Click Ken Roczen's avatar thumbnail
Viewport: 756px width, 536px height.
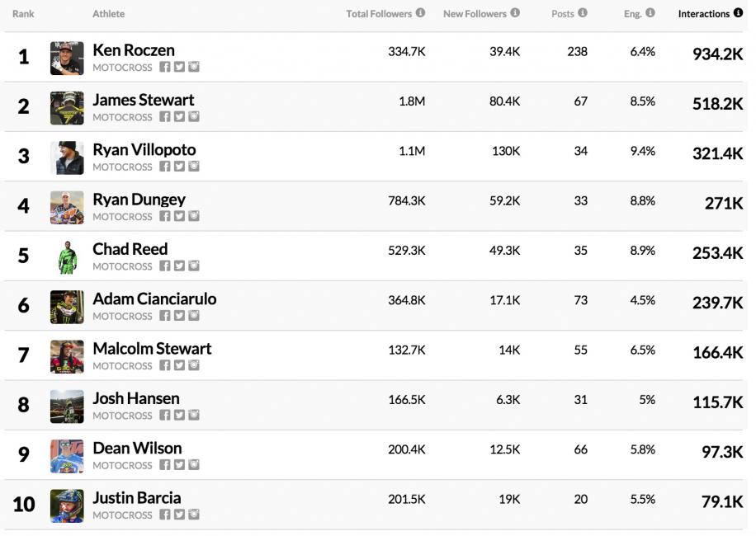tap(67, 58)
